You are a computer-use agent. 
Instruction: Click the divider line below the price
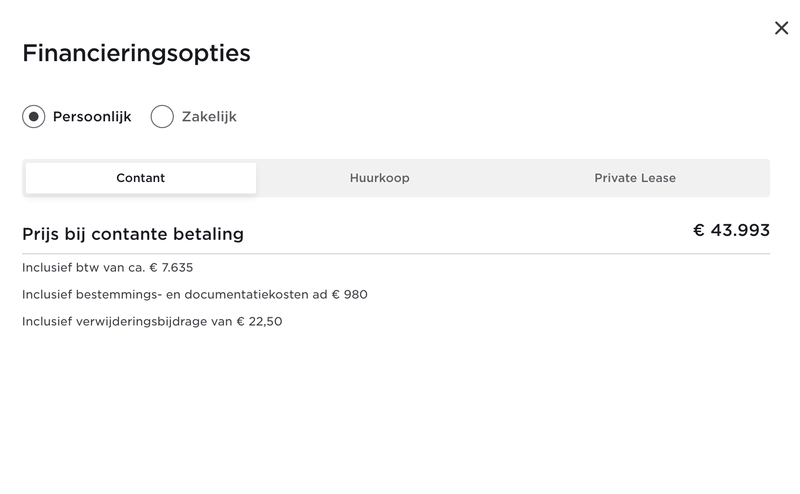396,254
